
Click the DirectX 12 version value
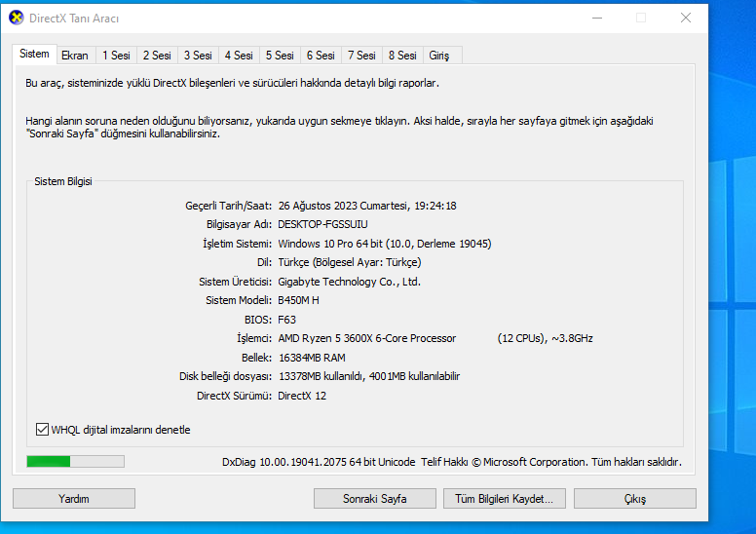(x=302, y=396)
